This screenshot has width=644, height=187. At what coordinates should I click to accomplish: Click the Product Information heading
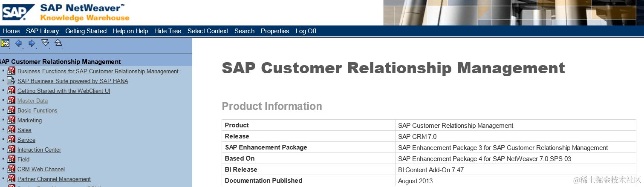(272, 106)
